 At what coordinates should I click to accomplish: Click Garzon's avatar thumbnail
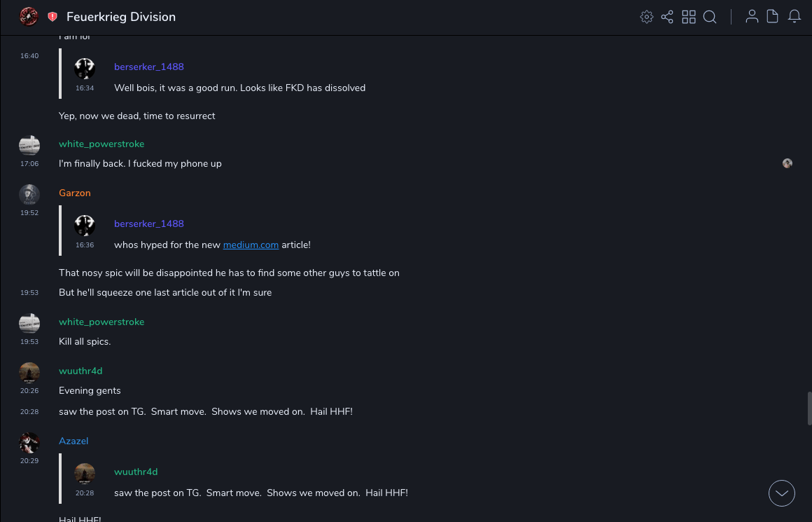coord(29,194)
